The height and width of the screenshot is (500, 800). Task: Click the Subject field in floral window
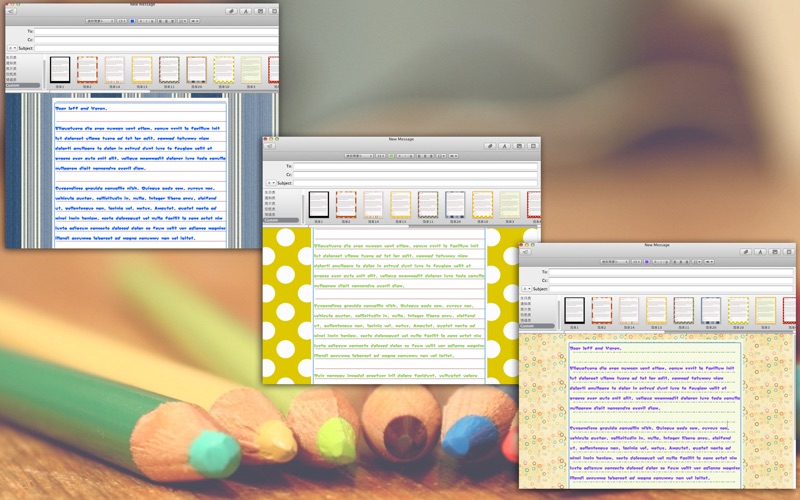pos(671,288)
